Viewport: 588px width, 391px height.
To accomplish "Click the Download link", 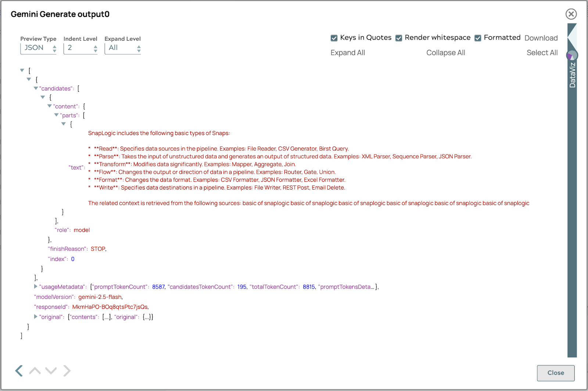I will coord(541,38).
